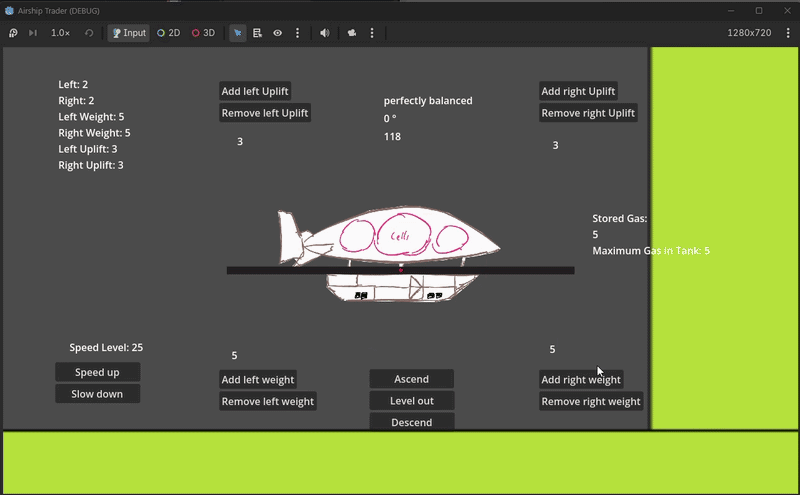Click the suspend embedded game icon
Image resolution: width=800 pixels, height=495 pixels.
[13, 33]
